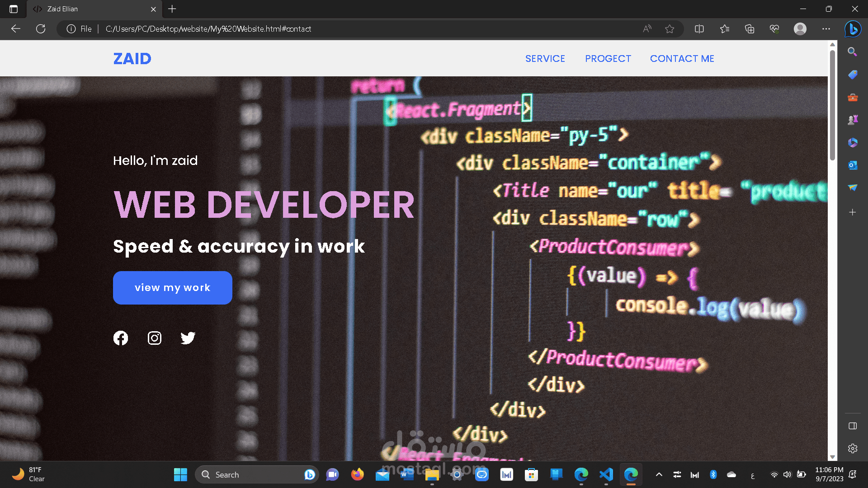Click the Instagram social media icon

point(154,338)
